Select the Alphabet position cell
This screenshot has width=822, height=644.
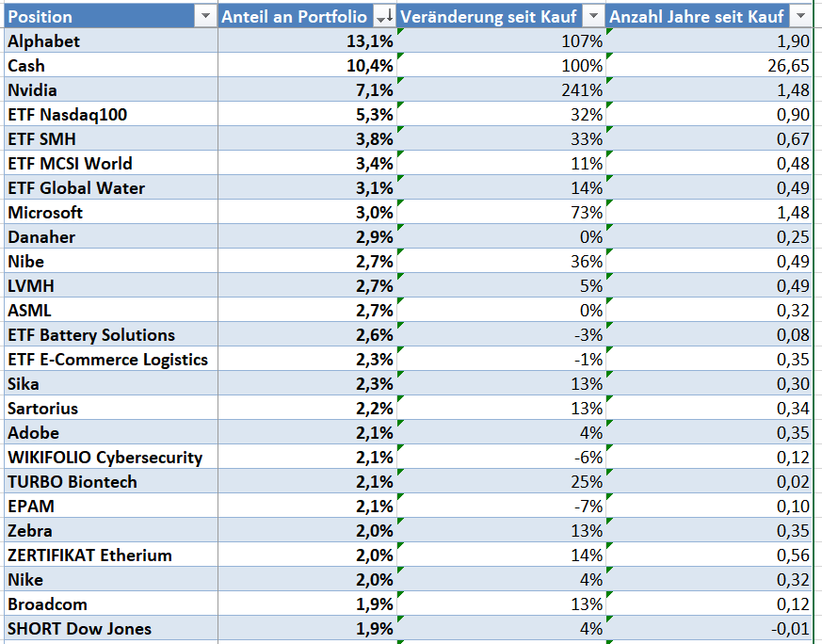click(109, 41)
